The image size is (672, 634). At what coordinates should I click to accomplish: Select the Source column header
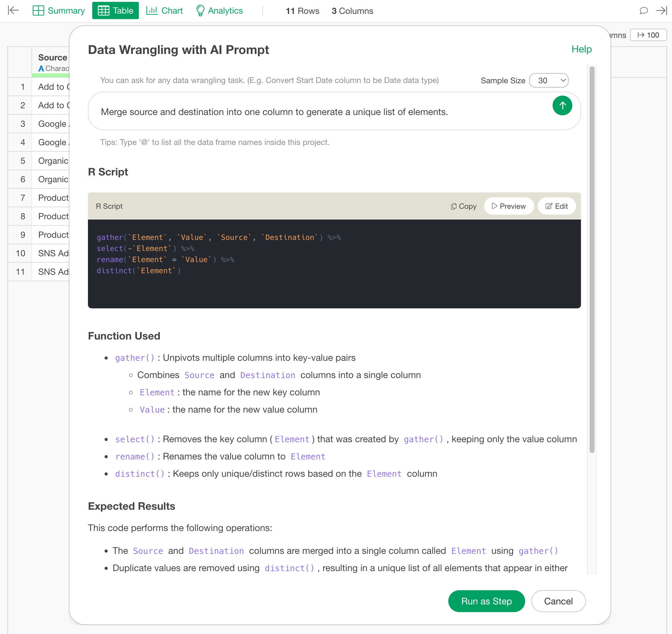click(x=52, y=57)
